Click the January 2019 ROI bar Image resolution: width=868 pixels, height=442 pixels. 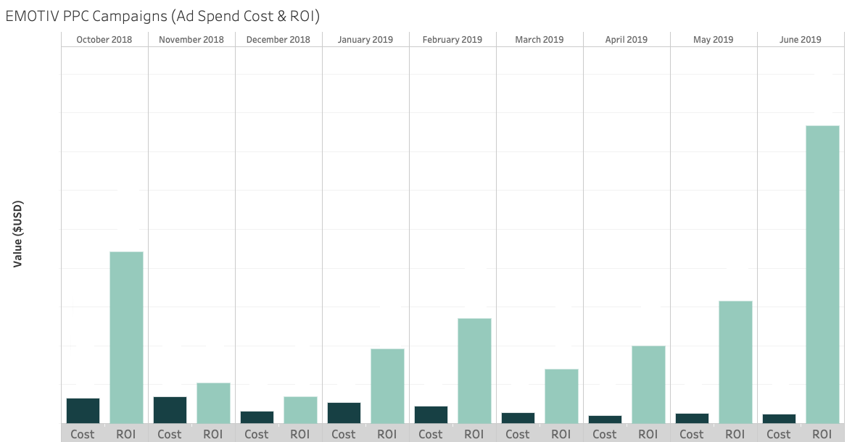[x=387, y=386]
